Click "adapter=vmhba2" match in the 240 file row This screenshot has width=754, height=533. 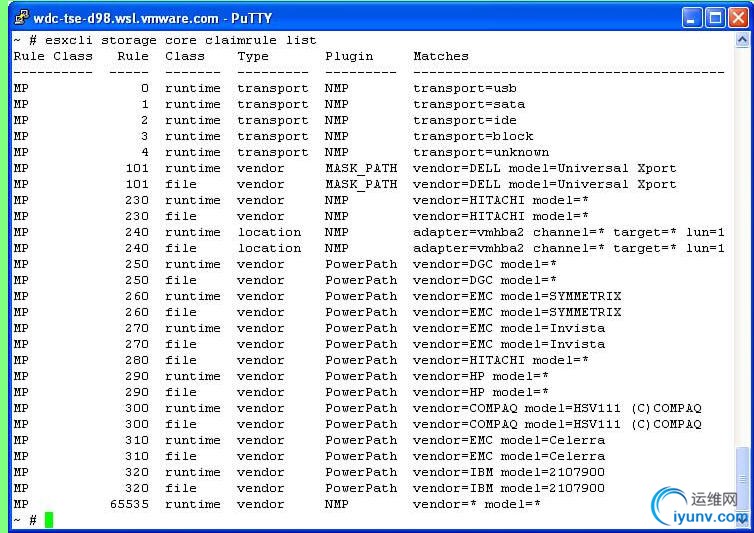tap(469, 248)
